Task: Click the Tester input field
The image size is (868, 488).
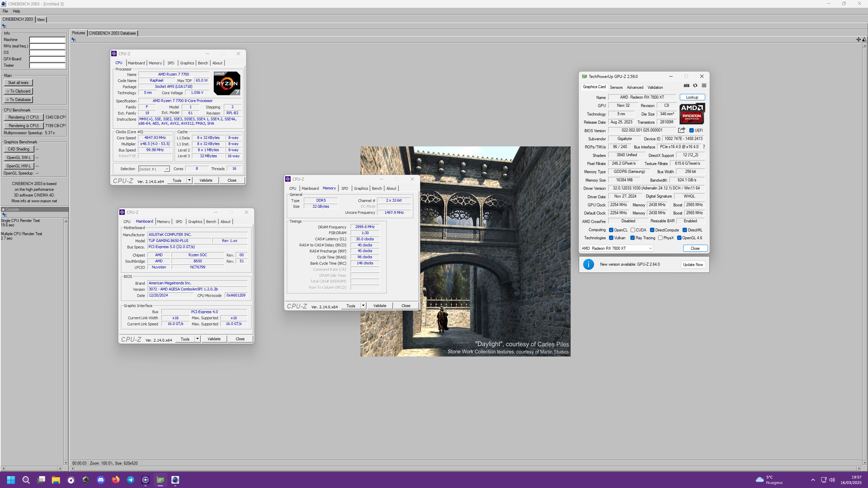Action: tap(47, 65)
